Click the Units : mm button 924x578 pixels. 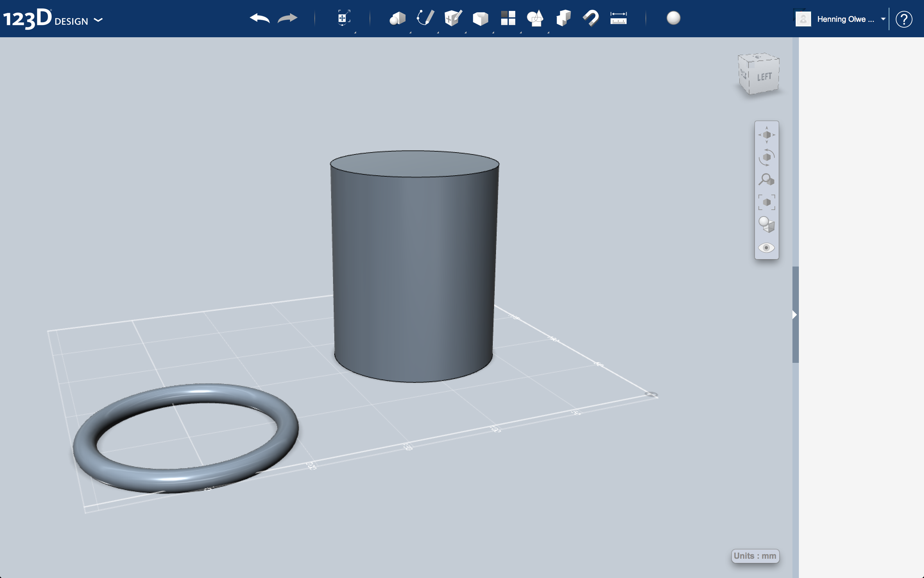[x=755, y=556]
